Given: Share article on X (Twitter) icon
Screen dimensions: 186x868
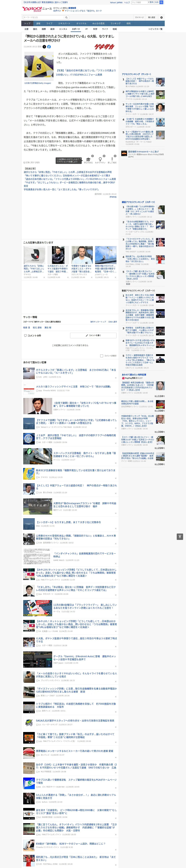Looking at the screenshot, I should click(44, 47).
